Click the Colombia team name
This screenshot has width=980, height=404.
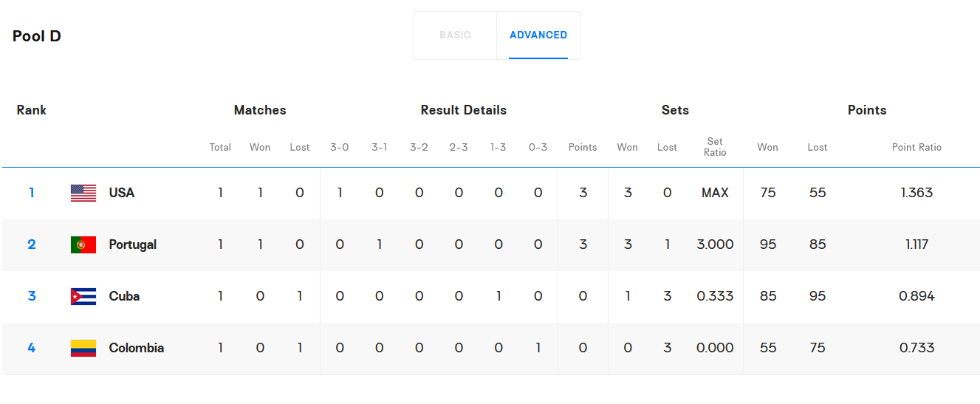[x=137, y=349]
